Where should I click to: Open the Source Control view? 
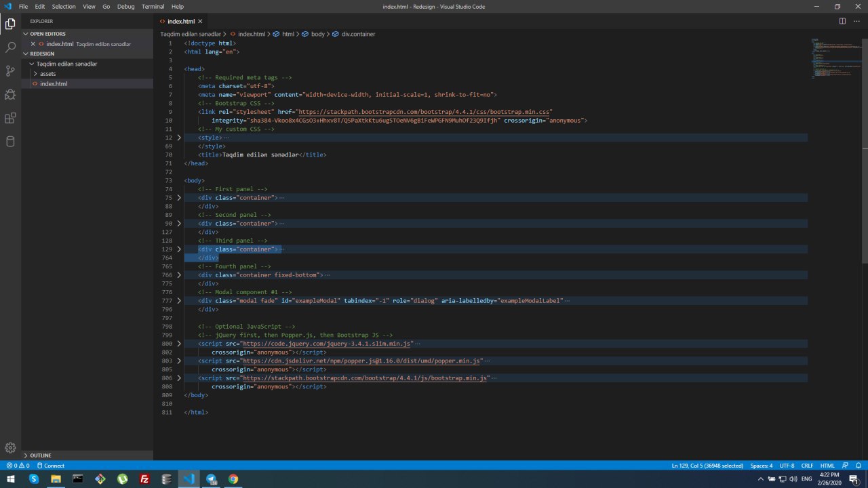10,71
